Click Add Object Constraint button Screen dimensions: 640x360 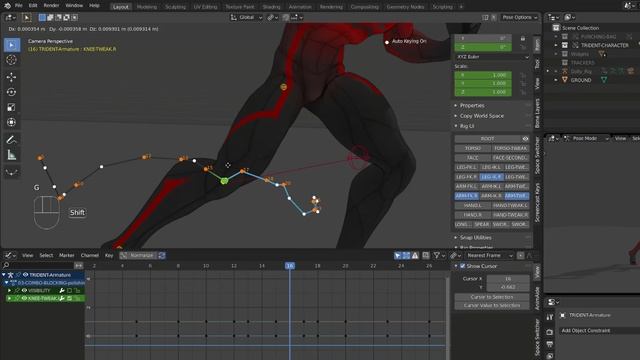coord(586,331)
